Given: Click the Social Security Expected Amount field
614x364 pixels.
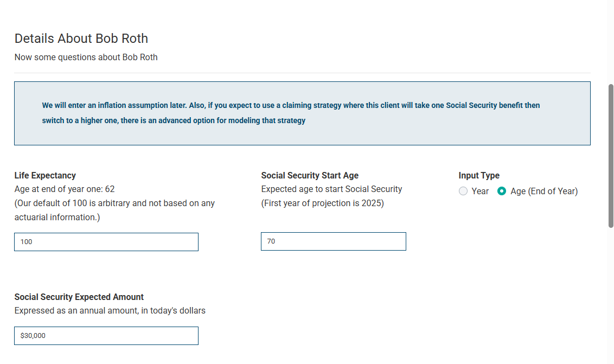Looking at the screenshot, I should click(x=106, y=335).
